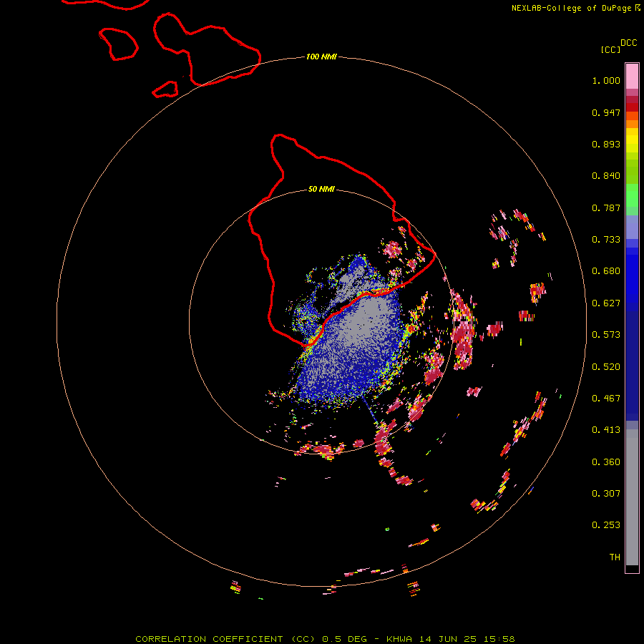Click the DCC label above the color bar
The height and width of the screenshot is (644, 644).
(x=628, y=43)
